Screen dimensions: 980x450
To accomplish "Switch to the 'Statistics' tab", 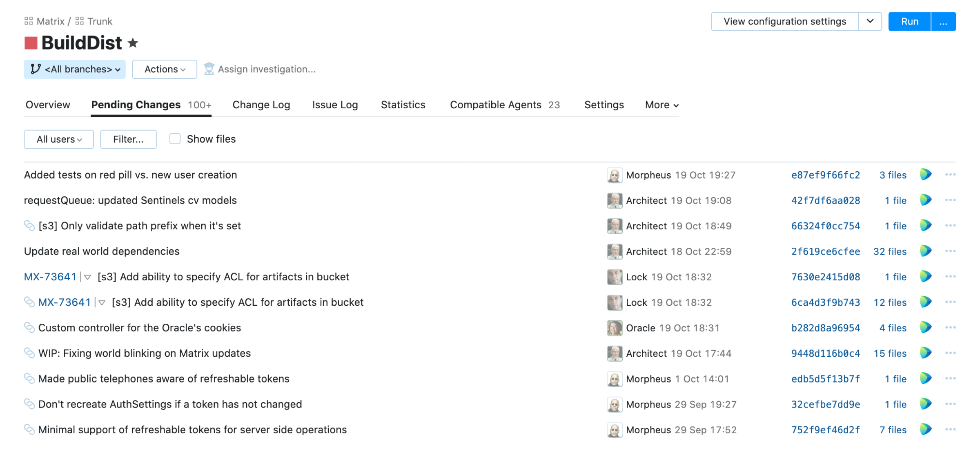I will click(404, 105).
